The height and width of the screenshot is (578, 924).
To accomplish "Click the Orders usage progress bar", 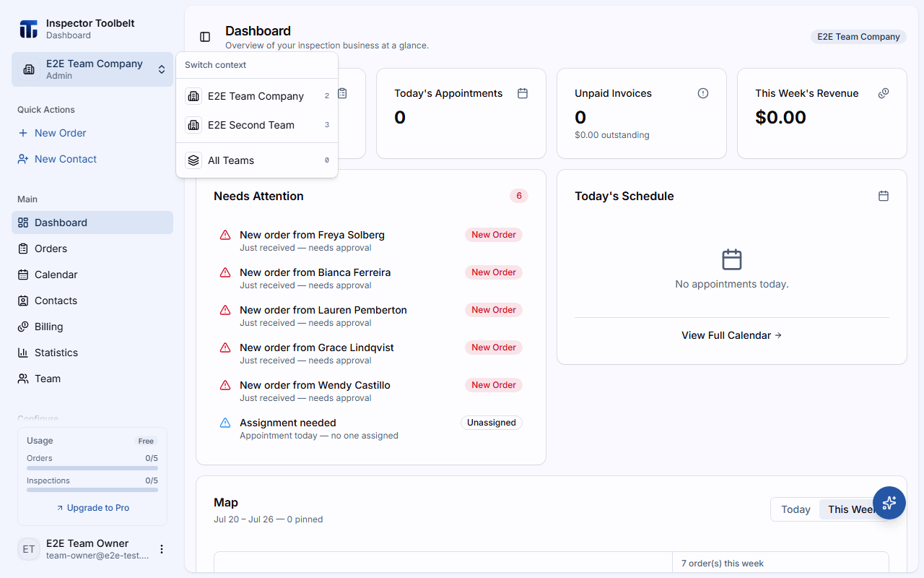I will coord(92,468).
